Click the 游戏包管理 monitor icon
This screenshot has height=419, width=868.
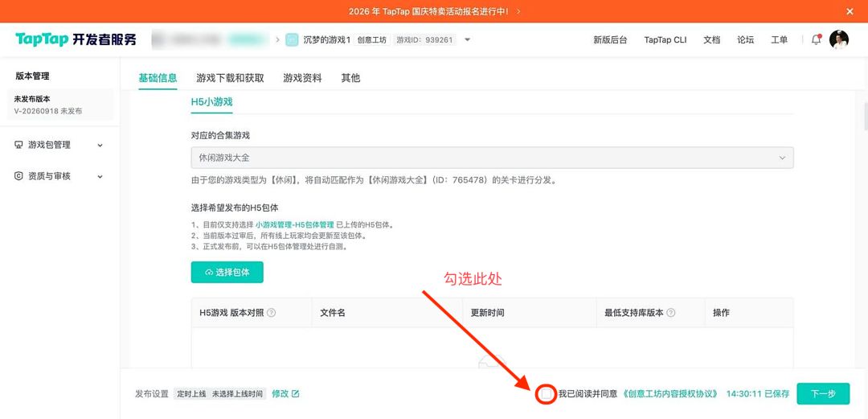[18, 146]
